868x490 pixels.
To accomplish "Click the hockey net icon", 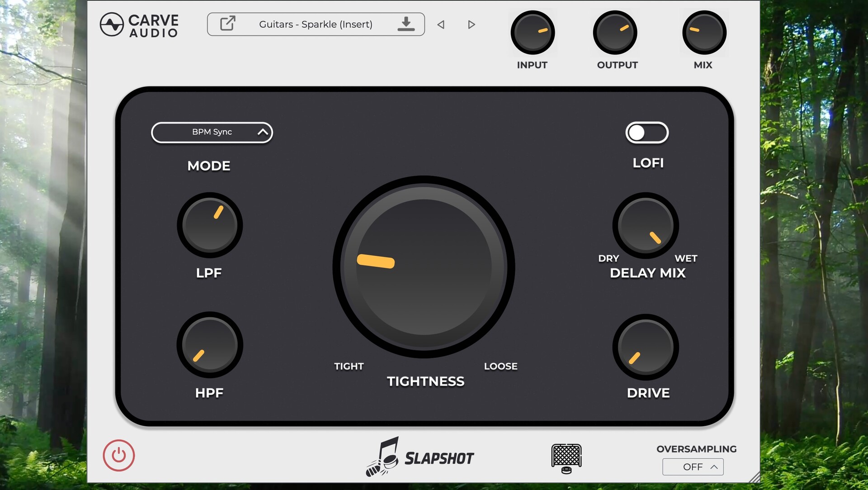I will coord(566,458).
